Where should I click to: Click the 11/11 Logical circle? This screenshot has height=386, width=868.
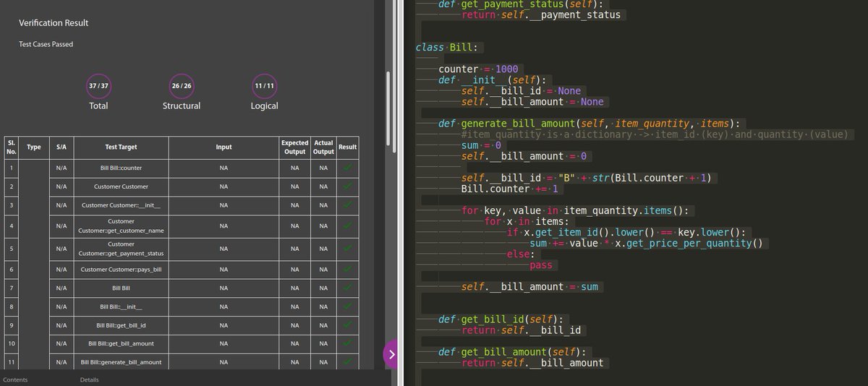coord(264,86)
